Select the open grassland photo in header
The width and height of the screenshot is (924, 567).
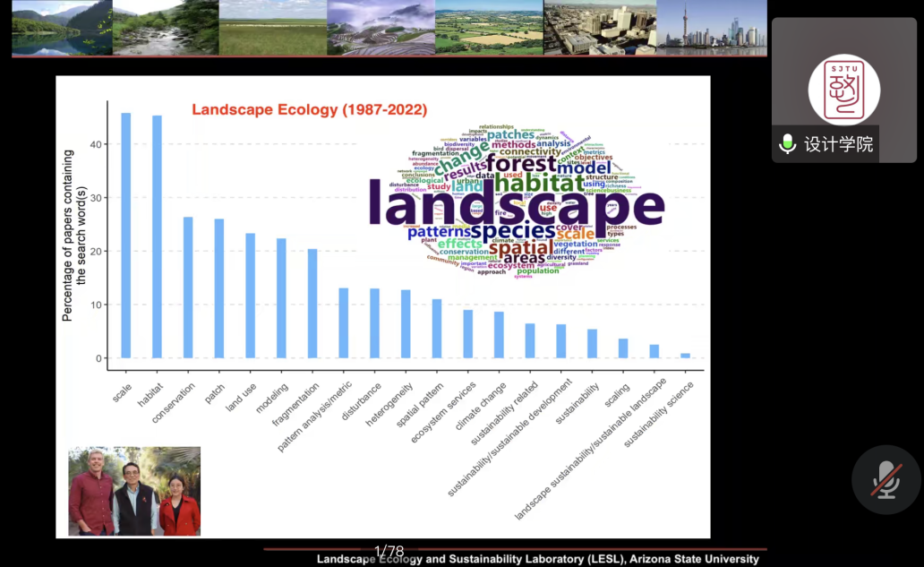[x=273, y=28]
